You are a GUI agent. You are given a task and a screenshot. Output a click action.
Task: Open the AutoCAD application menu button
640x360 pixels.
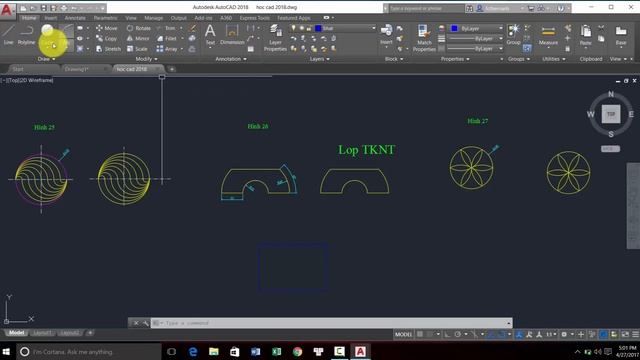click(7, 10)
